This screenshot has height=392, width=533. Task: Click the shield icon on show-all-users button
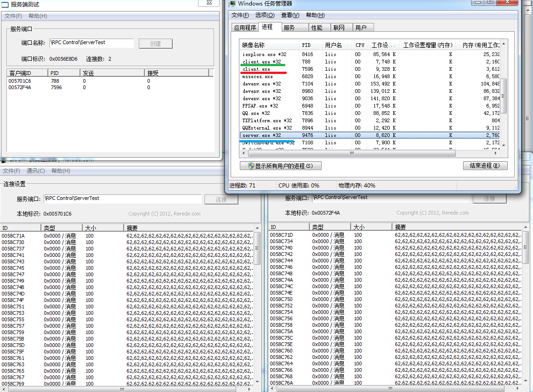251,166
